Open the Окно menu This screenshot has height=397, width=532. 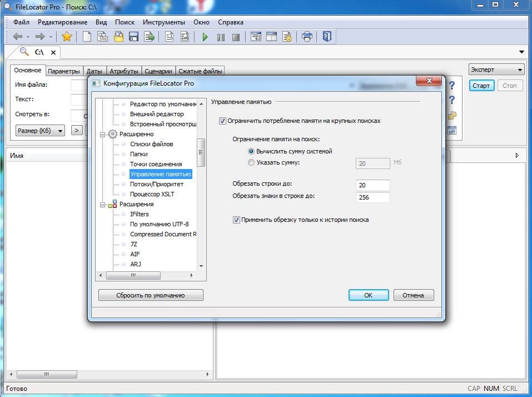[x=201, y=22]
